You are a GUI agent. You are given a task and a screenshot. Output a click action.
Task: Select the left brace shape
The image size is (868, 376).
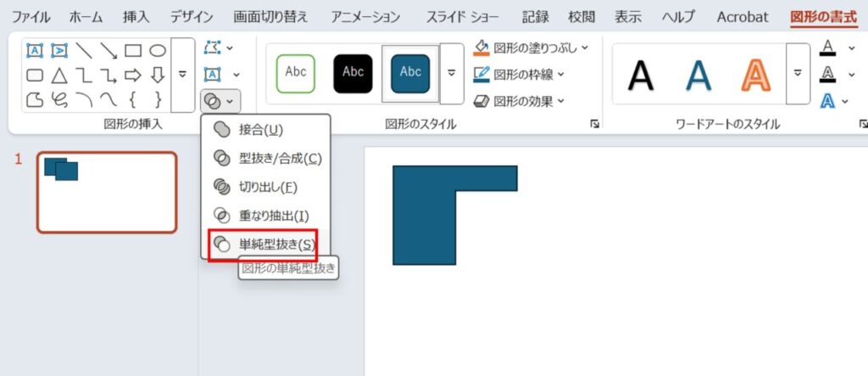click(133, 99)
